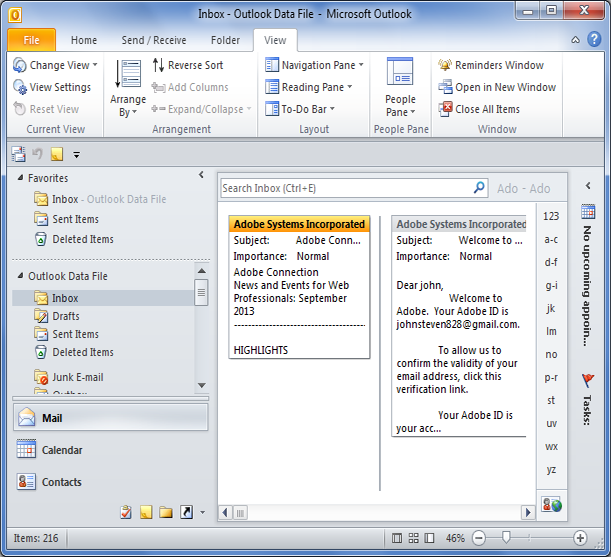Select Inbox under Favorites

point(100,199)
